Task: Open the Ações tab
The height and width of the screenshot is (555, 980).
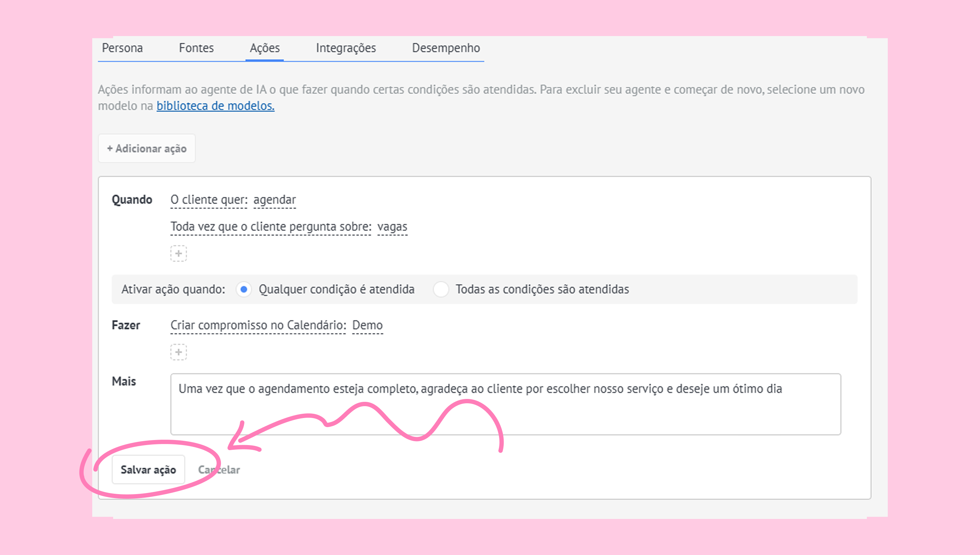Action: (264, 48)
